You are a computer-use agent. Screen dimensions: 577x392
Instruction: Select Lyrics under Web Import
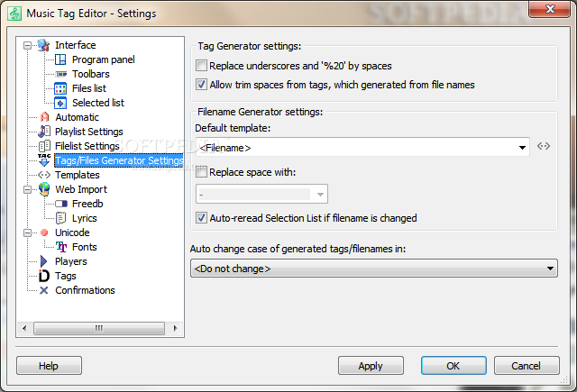84,218
